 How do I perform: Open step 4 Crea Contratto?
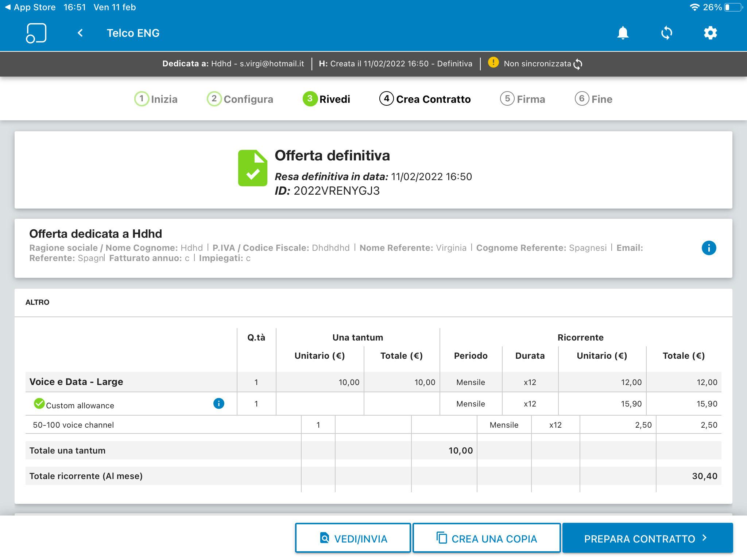(425, 99)
